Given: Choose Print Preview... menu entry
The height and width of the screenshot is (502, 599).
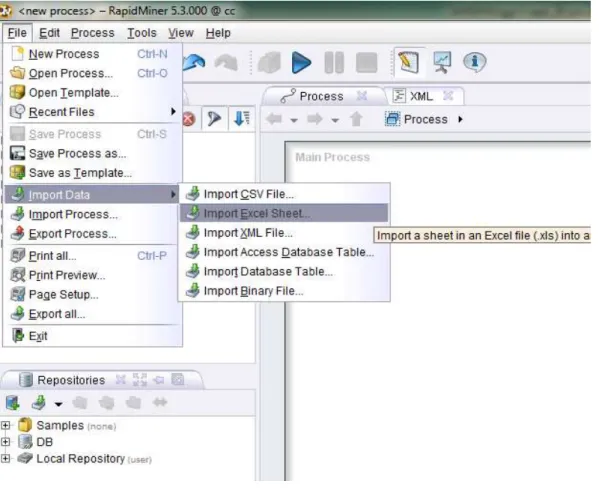Looking at the screenshot, I should [x=92, y=275].
